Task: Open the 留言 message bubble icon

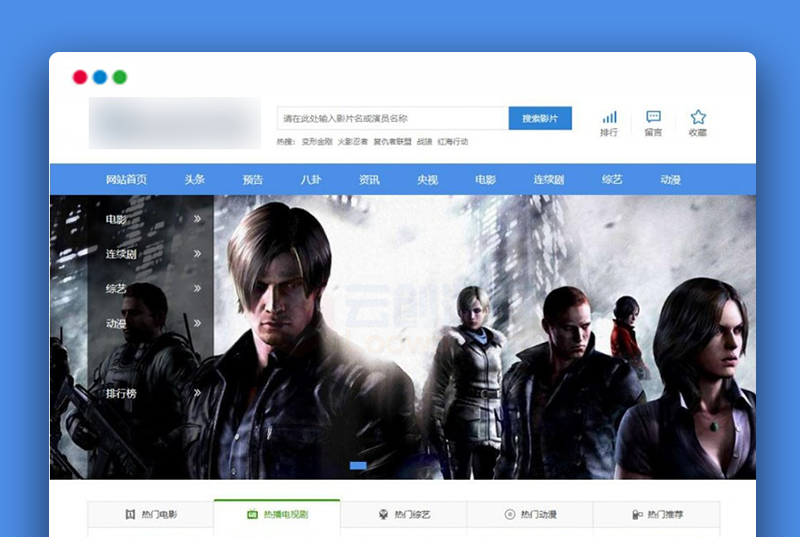Action: pos(653,117)
